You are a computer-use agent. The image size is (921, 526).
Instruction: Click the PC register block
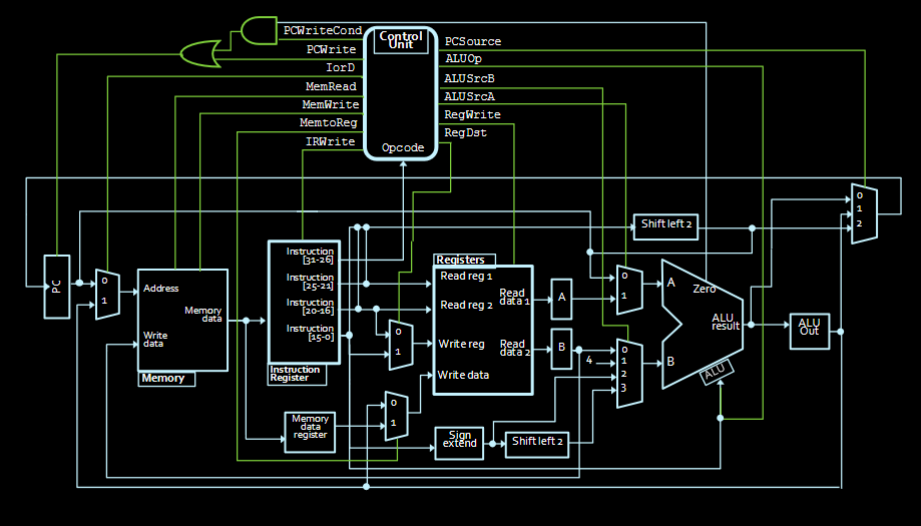pyautogui.click(x=57, y=287)
